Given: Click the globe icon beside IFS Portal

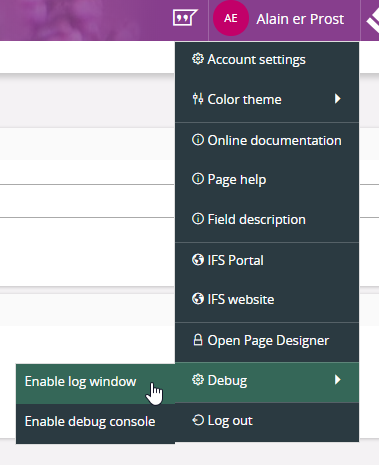Looking at the screenshot, I should pyautogui.click(x=198, y=260).
